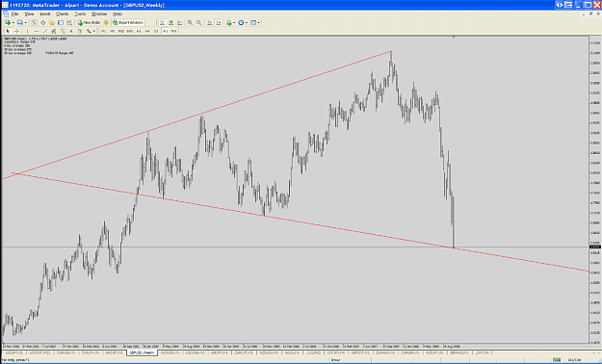Select the Text tool (A icon)
The image size is (602, 364).
(x=71, y=31)
